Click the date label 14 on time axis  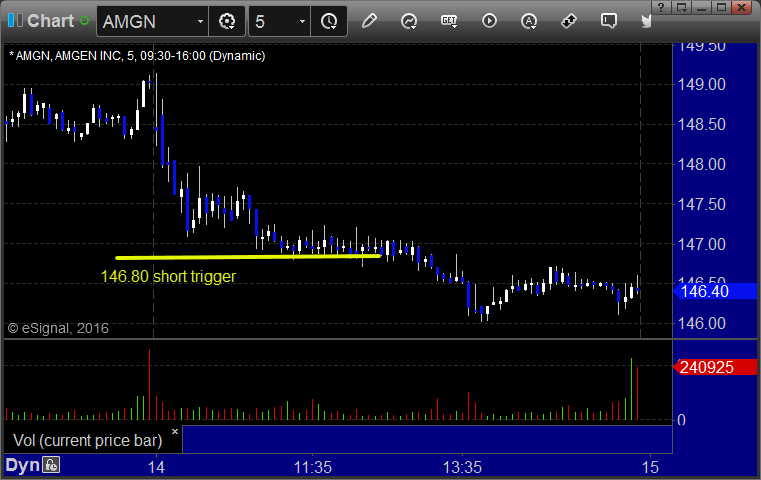coord(156,467)
